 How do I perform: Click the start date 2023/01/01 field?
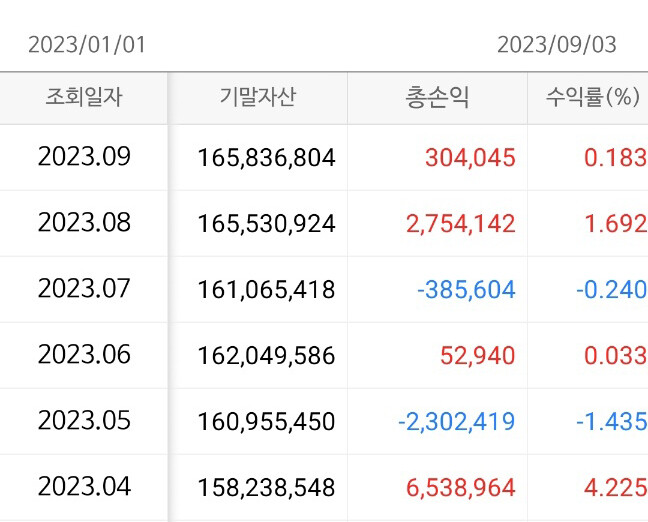[87, 45]
